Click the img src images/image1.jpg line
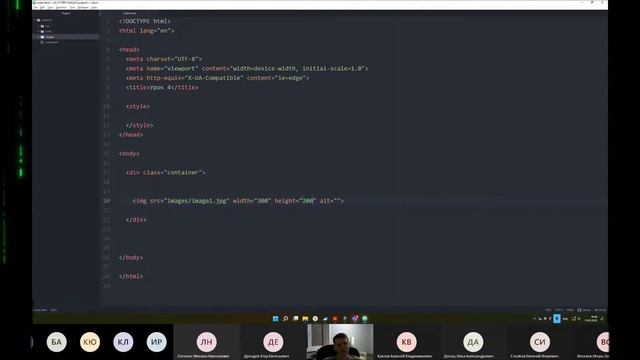 tap(238, 201)
